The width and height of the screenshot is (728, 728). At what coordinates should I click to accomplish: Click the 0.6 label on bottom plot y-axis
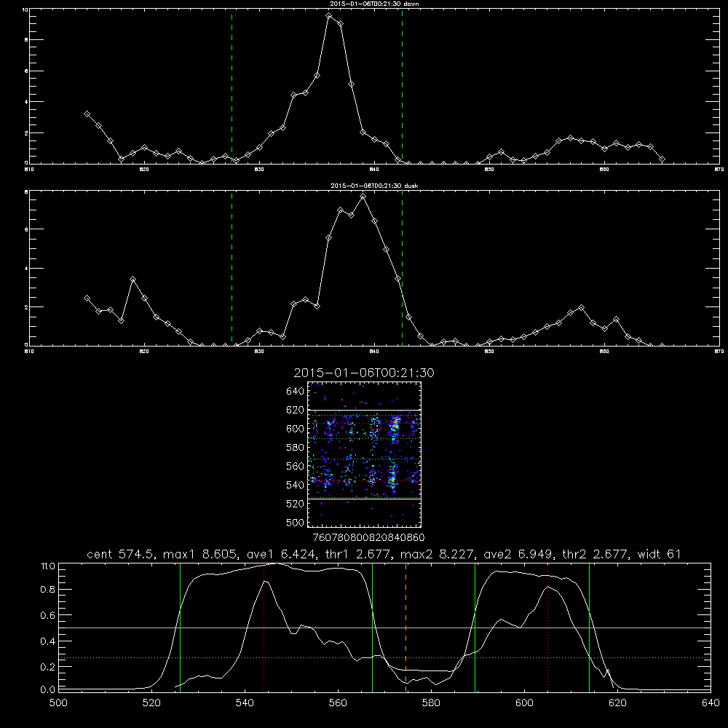[48, 615]
